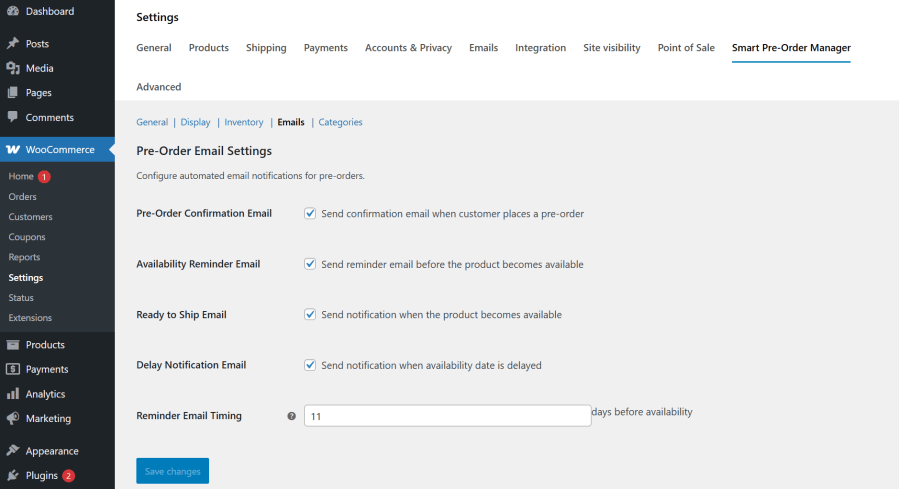Image resolution: width=899 pixels, height=489 pixels.
Task: Uncheck Pre-Order Confirmation Email checkbox
Action: pos(310,213)
